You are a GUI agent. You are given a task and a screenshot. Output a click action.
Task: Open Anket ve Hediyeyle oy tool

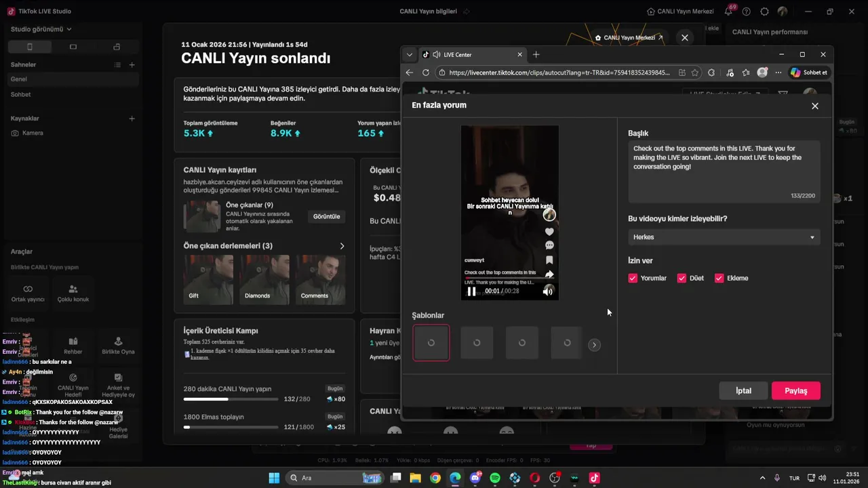[x=118, y=385]
